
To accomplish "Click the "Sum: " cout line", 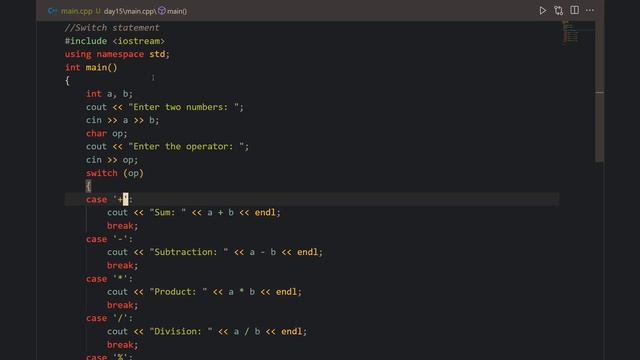I will coord(194,213).
